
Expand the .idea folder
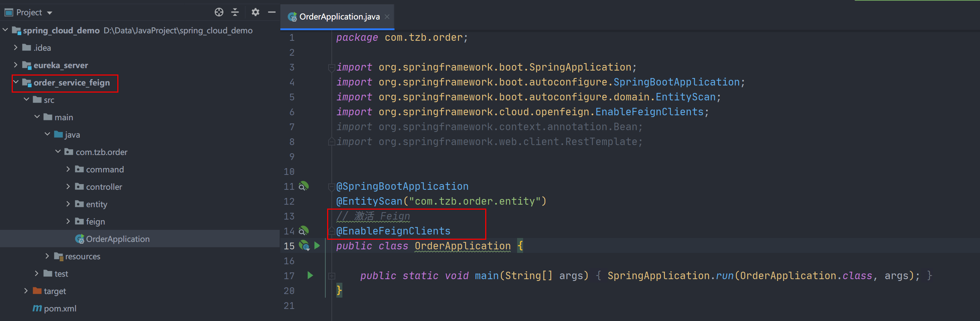[16, 47]
